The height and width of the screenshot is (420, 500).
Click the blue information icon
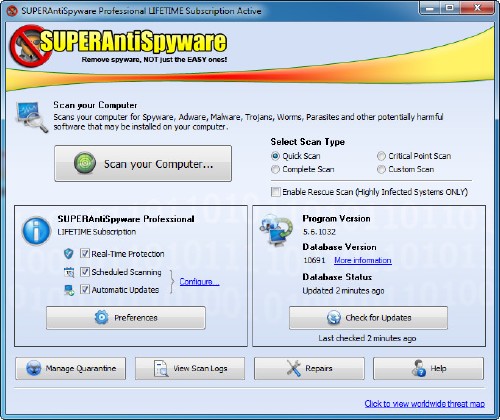(36, 231)
